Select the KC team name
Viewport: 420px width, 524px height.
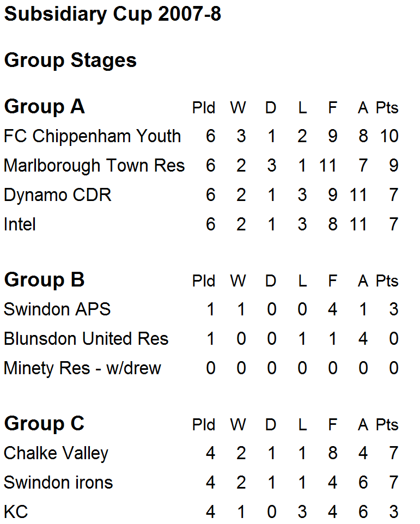coord(16,512)
